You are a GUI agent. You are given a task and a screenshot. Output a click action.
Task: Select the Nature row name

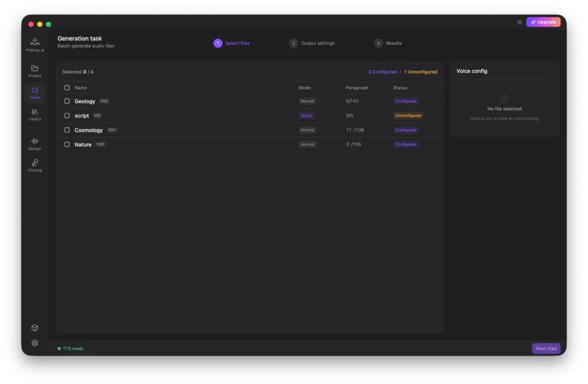tap(83, 144)
